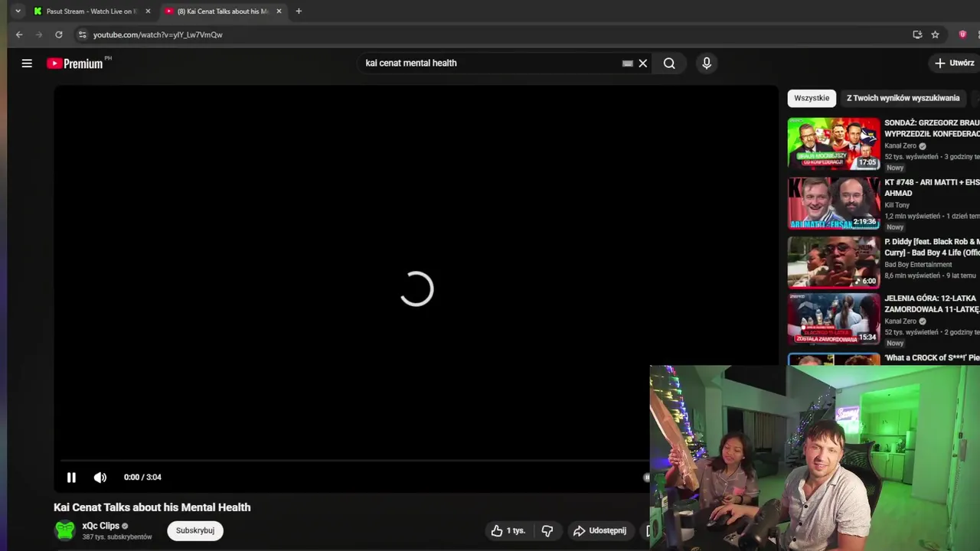Dislike the video thumbs-down button
This screenshot has width=980, height=551.
pos(547,530)
